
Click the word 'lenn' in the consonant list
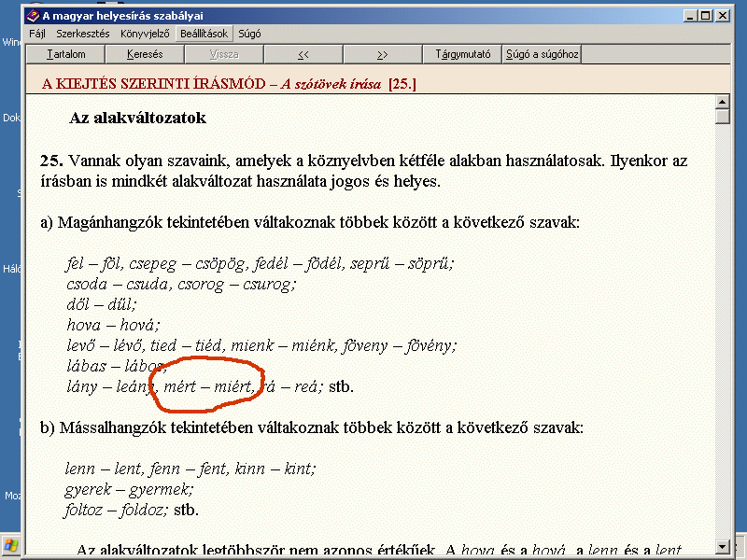click(80, 469)
